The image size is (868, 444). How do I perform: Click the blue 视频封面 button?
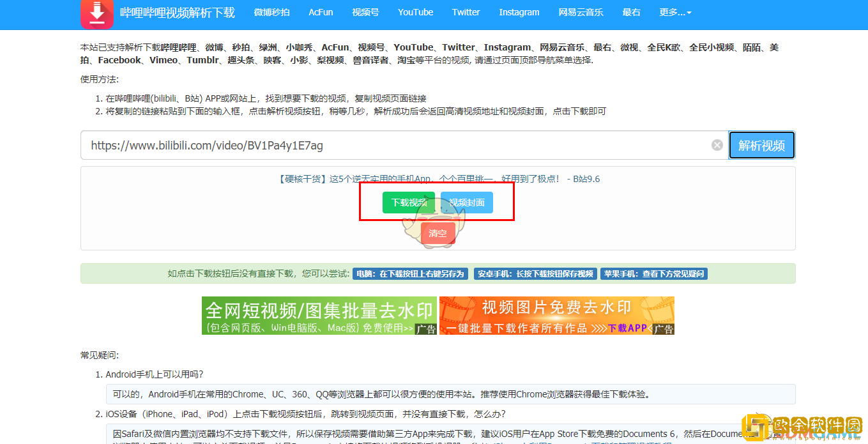click(x=467, y=203)
